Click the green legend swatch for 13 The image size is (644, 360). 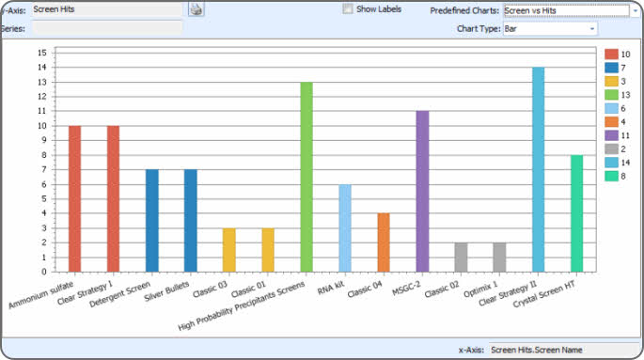point(611,95)
